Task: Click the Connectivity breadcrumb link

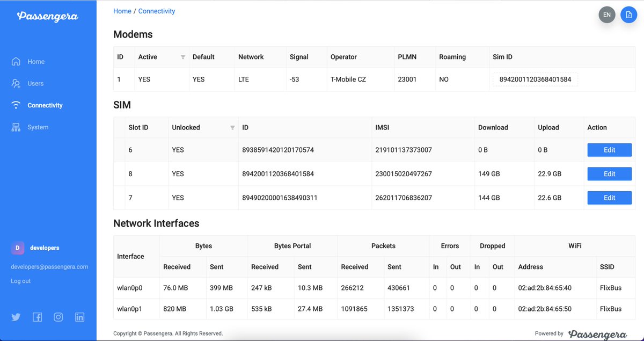Action: coord(157,11)
